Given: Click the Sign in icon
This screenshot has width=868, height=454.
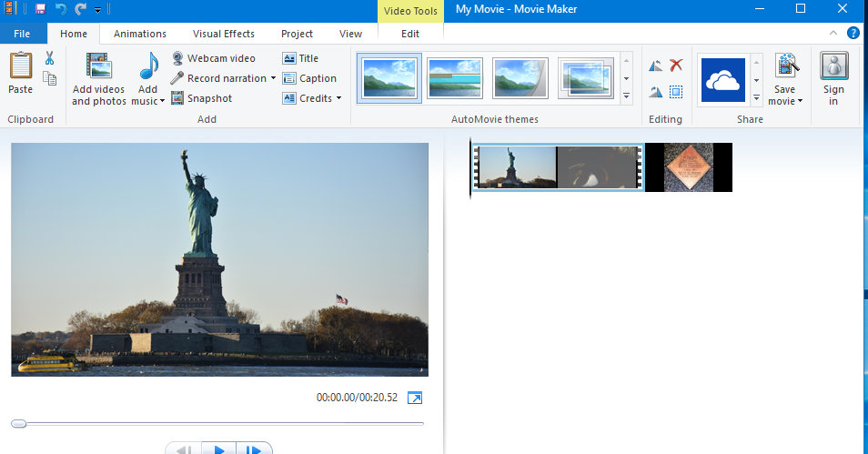Looking at the screenshot, I should pos(833,66).
